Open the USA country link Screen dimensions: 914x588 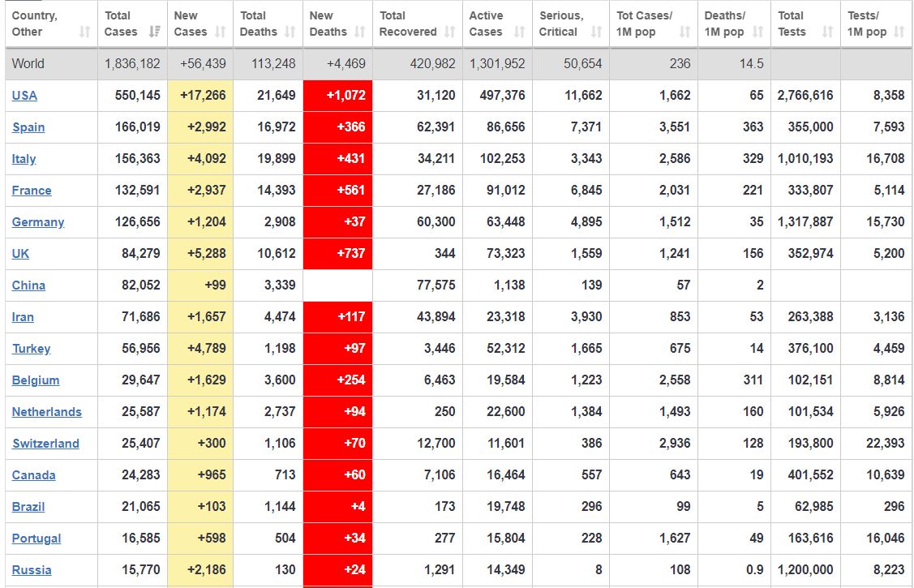(x=24, y=96)
